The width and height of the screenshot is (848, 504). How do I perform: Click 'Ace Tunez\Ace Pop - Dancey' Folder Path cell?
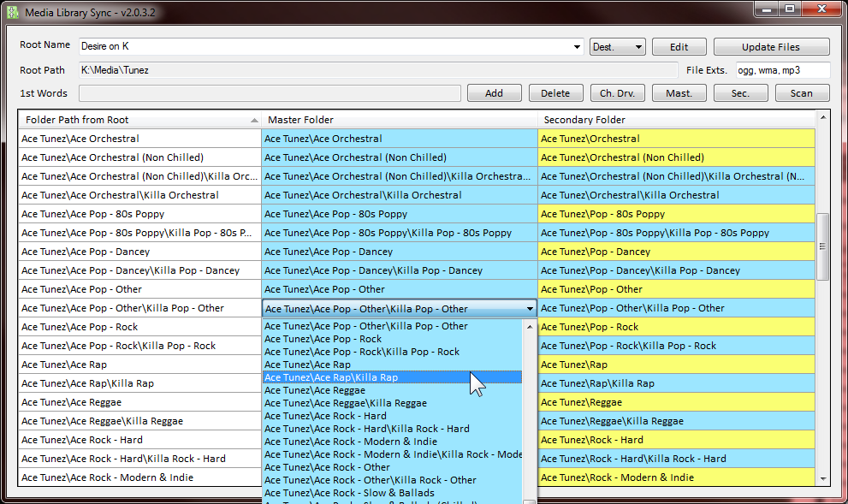(139, 252)
